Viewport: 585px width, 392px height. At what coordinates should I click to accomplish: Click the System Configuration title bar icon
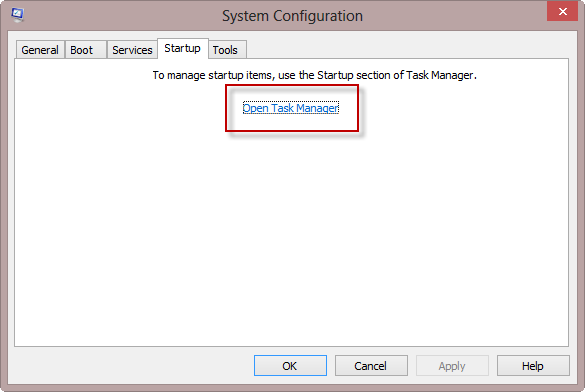18,15
